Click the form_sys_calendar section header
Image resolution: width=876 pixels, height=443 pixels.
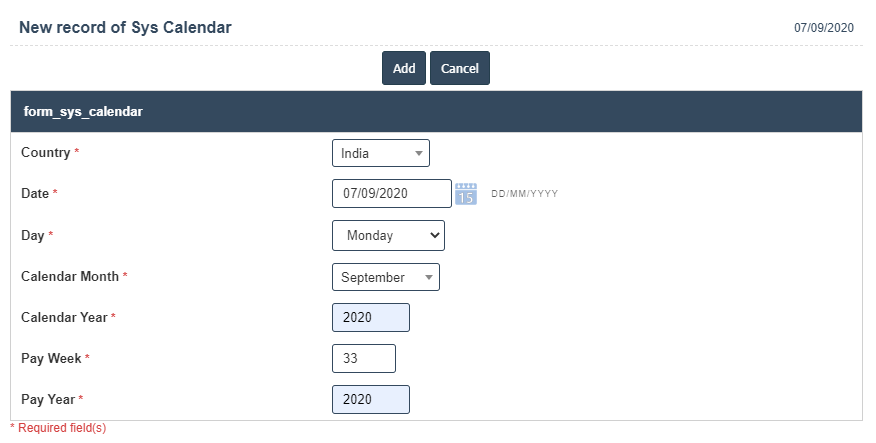(83, 112)
